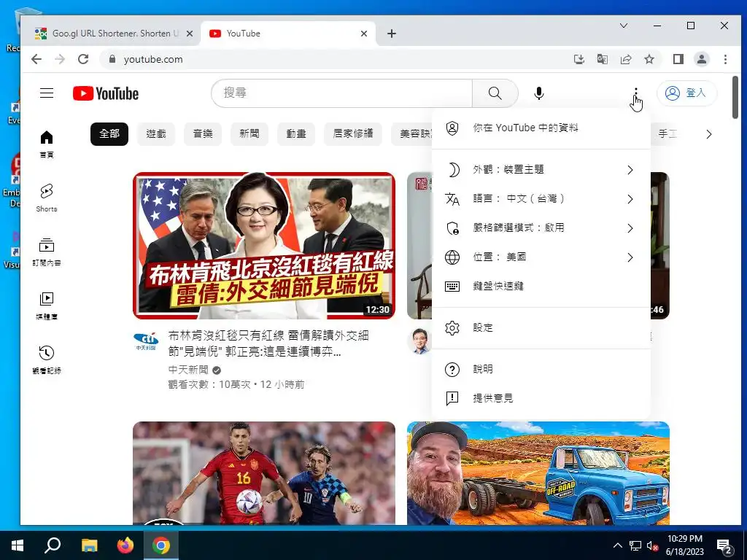Screen dimensions: 747x560
Task: Share this page via address bar icon
Action: tap(625, 59)
